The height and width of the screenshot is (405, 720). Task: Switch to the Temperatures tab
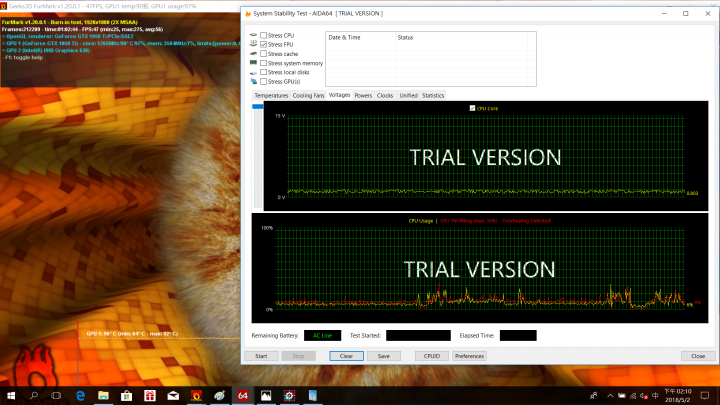(x=271, y=96)
